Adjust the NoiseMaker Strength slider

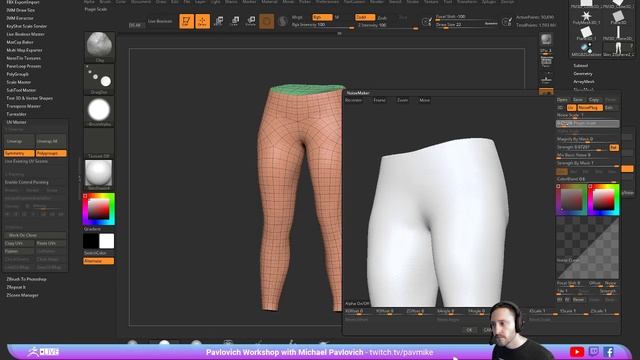click(582, 147)
